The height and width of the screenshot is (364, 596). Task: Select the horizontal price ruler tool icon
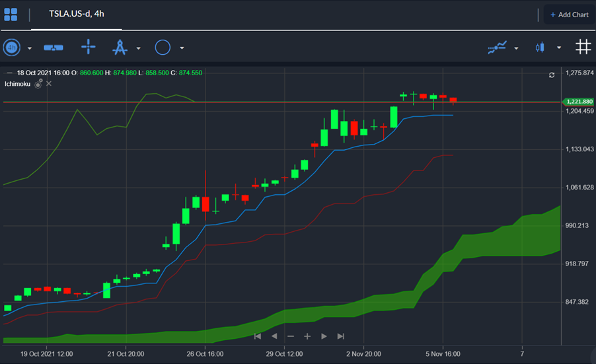click(54, 48)
